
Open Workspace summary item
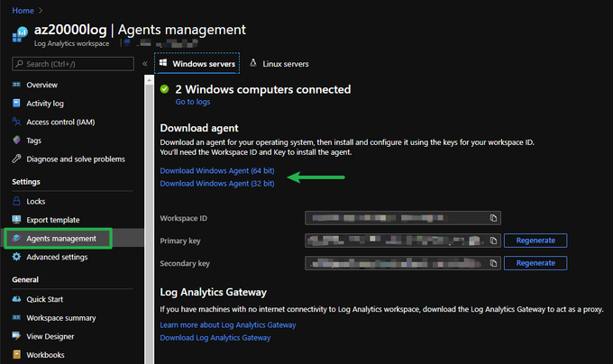(x=61, y=318)
